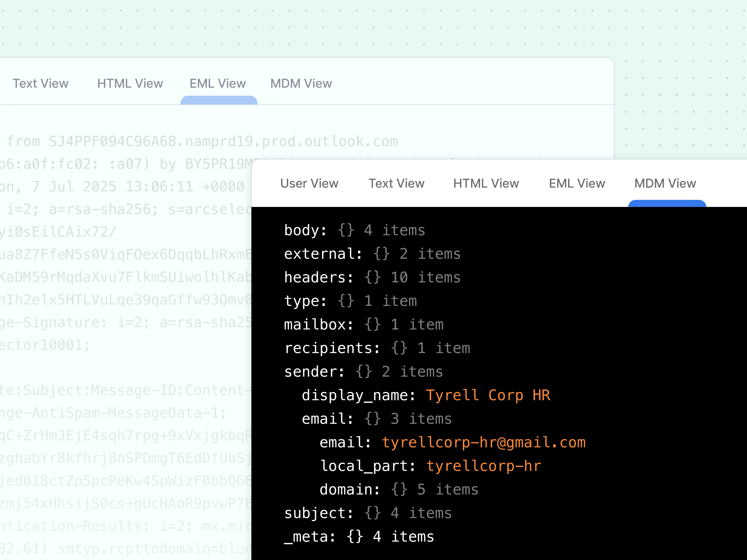Open front panel EML View tab
Viewport: 747px width, 560px height.
[x=577, y=183]
